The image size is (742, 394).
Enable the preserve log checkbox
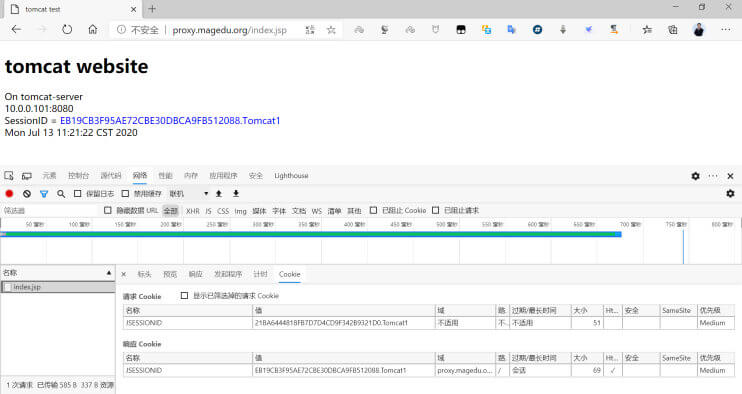click(78, 193)
